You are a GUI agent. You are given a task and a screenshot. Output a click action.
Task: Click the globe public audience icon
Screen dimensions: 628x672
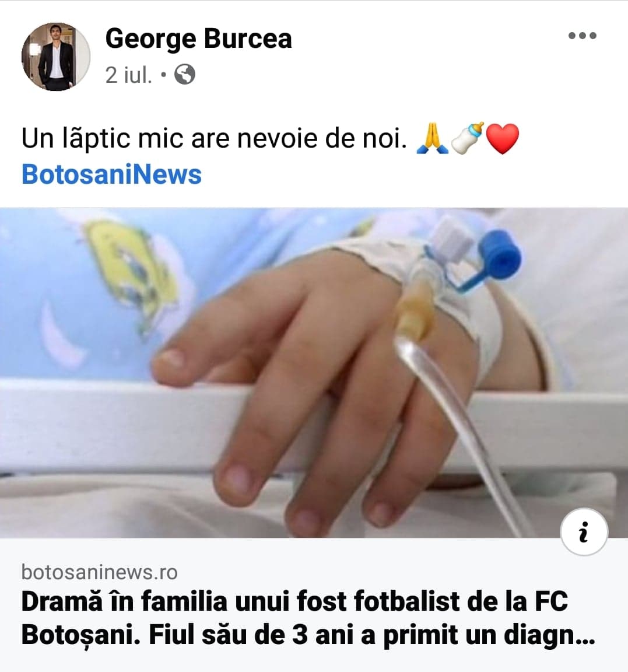click(185, 75)
